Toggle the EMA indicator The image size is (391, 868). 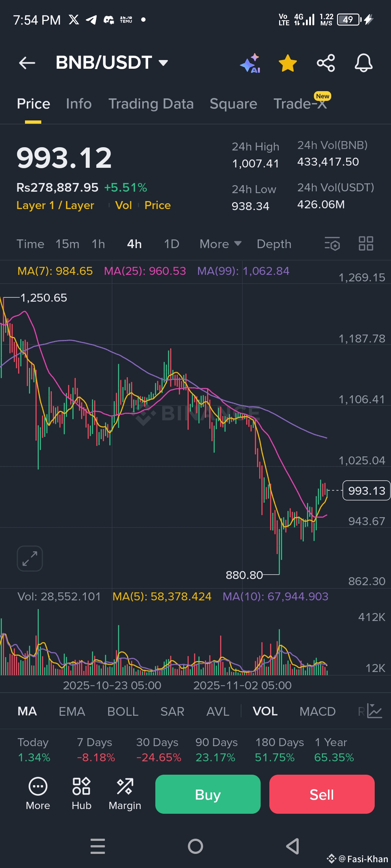(72, 711)
